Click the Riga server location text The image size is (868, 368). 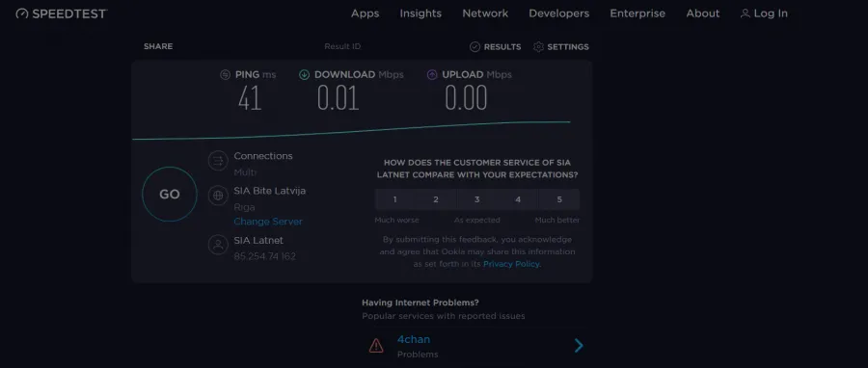point(244,207)
